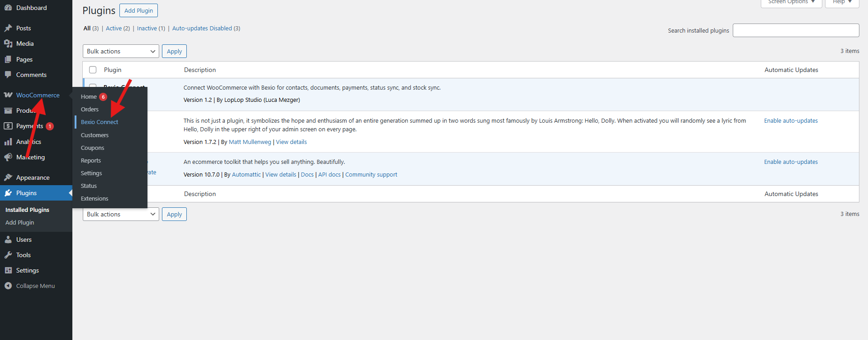The image size is (868, 340).
Task: Click the WooCommerce logo icon
Action: tap(8, 95)
